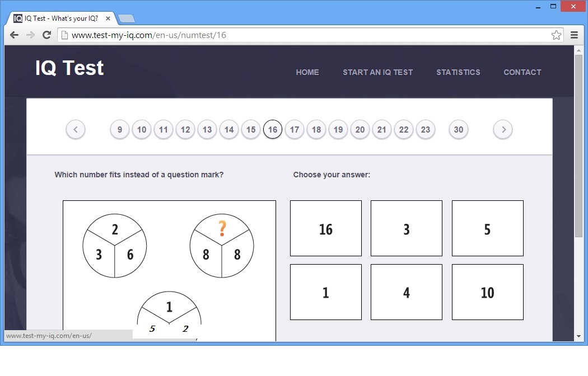This screenshot has height=376, width=588.
Task: Jump to question 23
Action: 425,130
